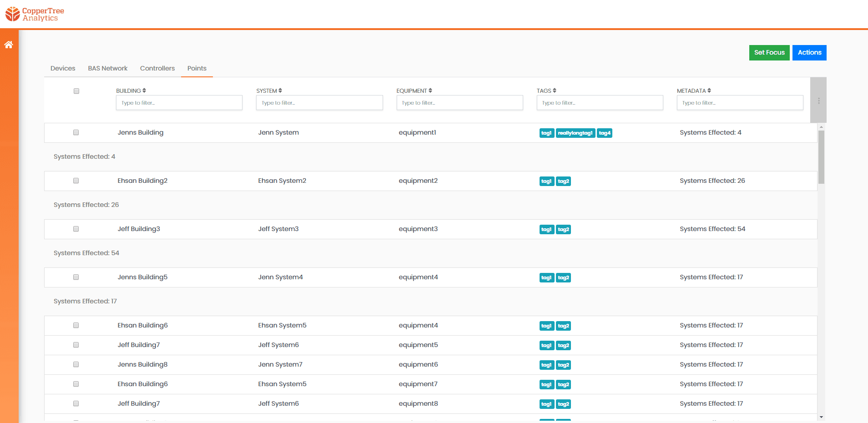Viewport: 868px width, 423px height.
Task: Check the Jeff Building3 row checkbox
Action: [76, 229]
